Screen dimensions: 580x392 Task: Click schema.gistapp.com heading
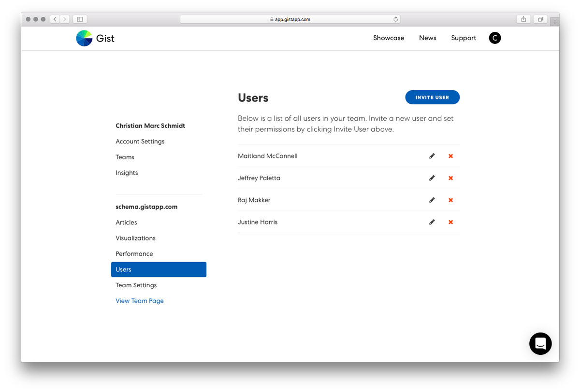[x=146, y=207]
